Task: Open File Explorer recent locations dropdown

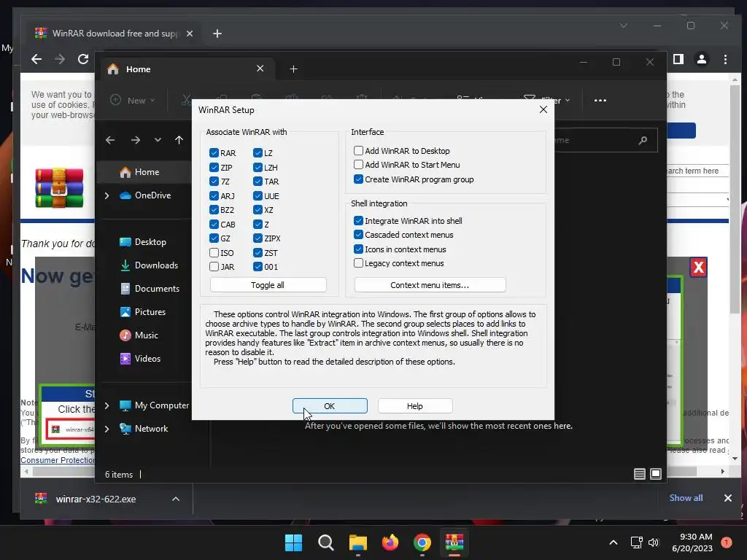Action: tap(158, 140)
